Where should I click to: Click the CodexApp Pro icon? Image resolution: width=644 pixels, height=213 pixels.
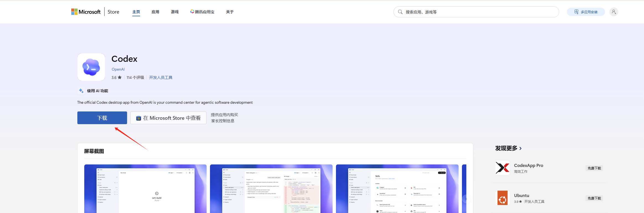(503, 168)
